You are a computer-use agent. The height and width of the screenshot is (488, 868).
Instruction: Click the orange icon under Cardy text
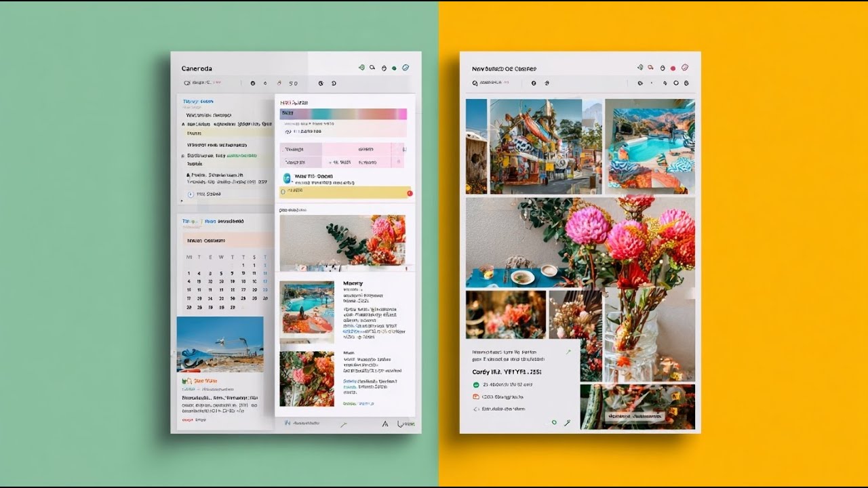pyautogui.click(x=476, y=397)
